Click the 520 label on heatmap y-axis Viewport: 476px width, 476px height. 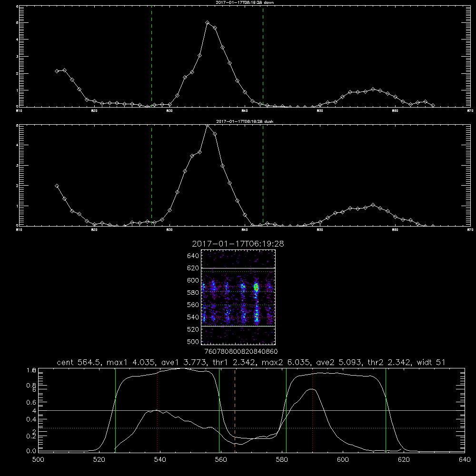(193, 329)
